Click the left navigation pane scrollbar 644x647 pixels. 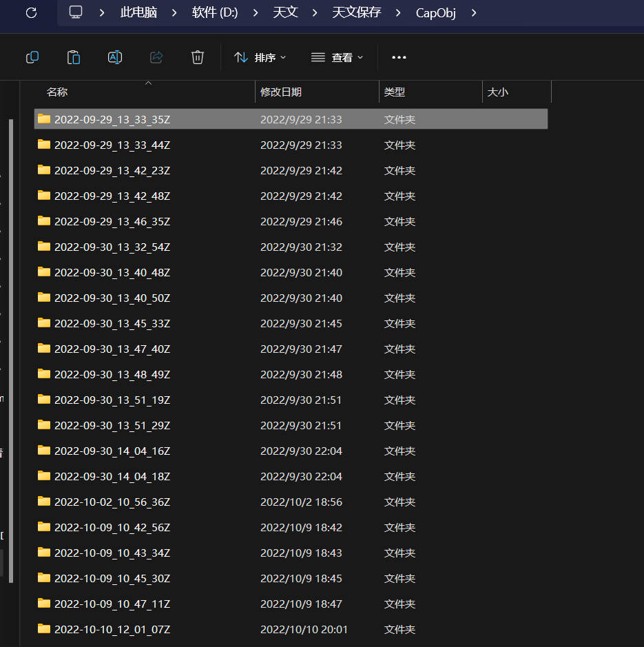point(10,345)
